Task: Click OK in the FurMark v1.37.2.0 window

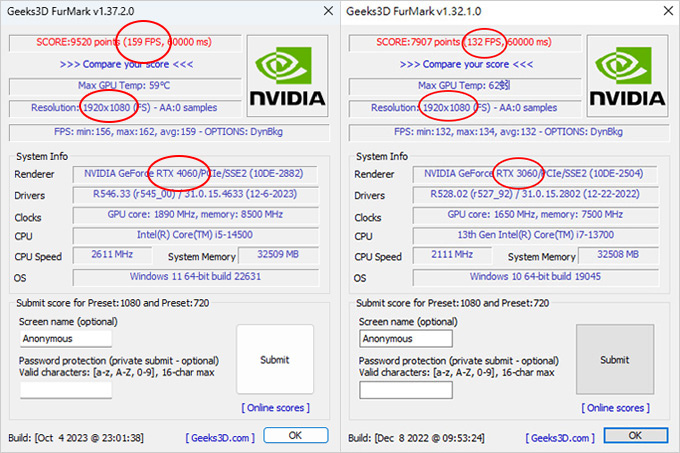Action: [x=296, y=435]
